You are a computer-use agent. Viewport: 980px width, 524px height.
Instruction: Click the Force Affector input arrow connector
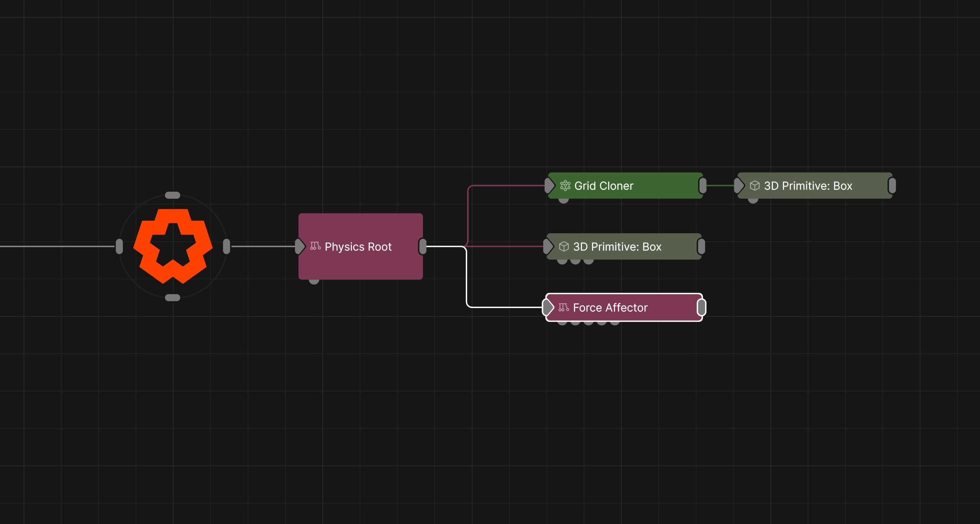click(548, 308)
